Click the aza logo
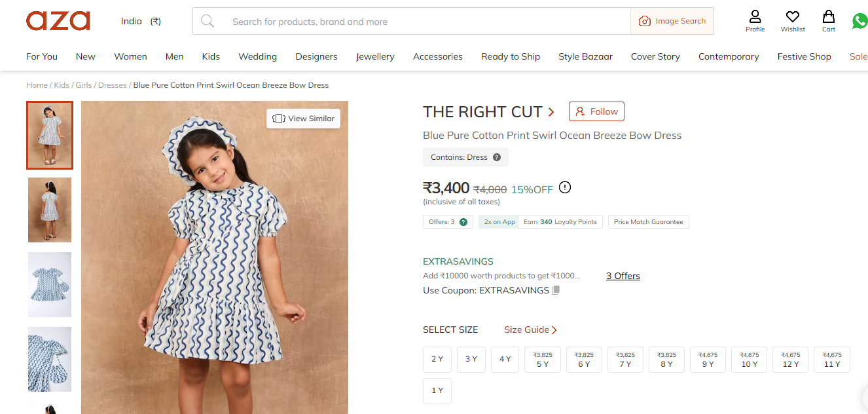Image resolution: width=868 pixels, height=414 pixels. (x=58, y=21)
